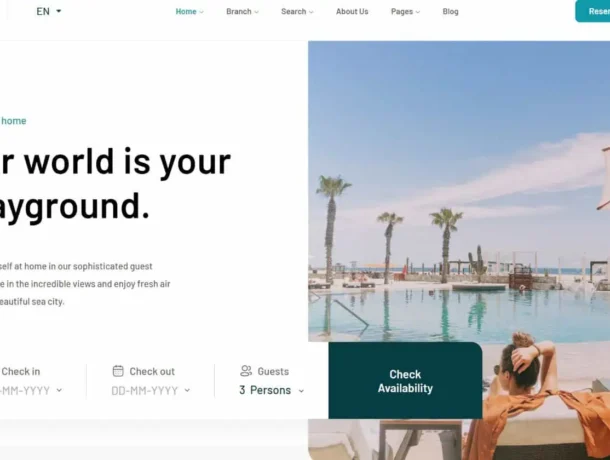Click the Check out DD-MM-YYYY chevron arrow
610x460 pixels.
187,390
